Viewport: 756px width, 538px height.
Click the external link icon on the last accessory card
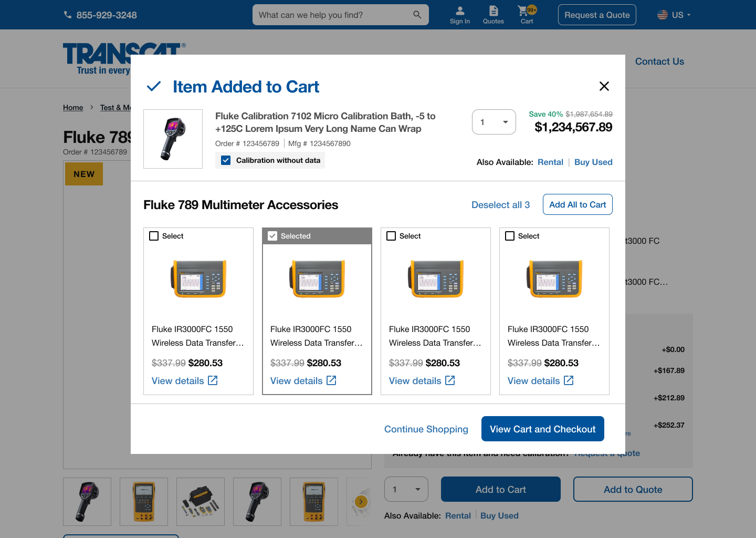(x=570, y=380)
